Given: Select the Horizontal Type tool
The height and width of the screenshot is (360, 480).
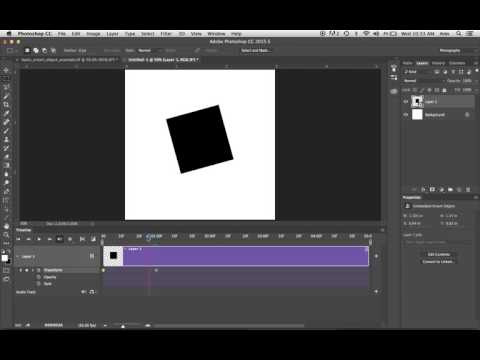Looking at the screenshot, I should 6,200.
